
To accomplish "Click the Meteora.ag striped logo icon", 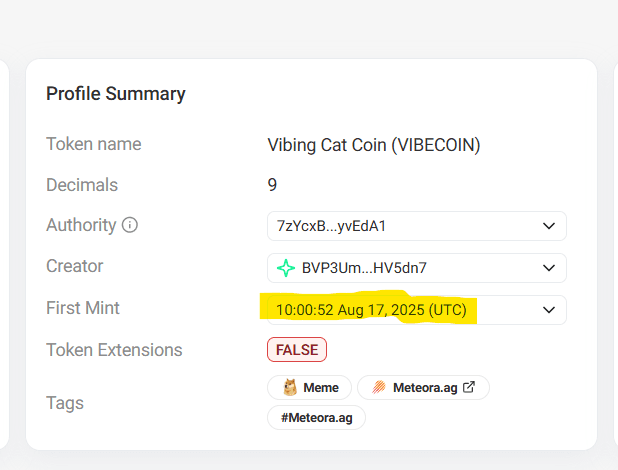I will click(379, 387).
